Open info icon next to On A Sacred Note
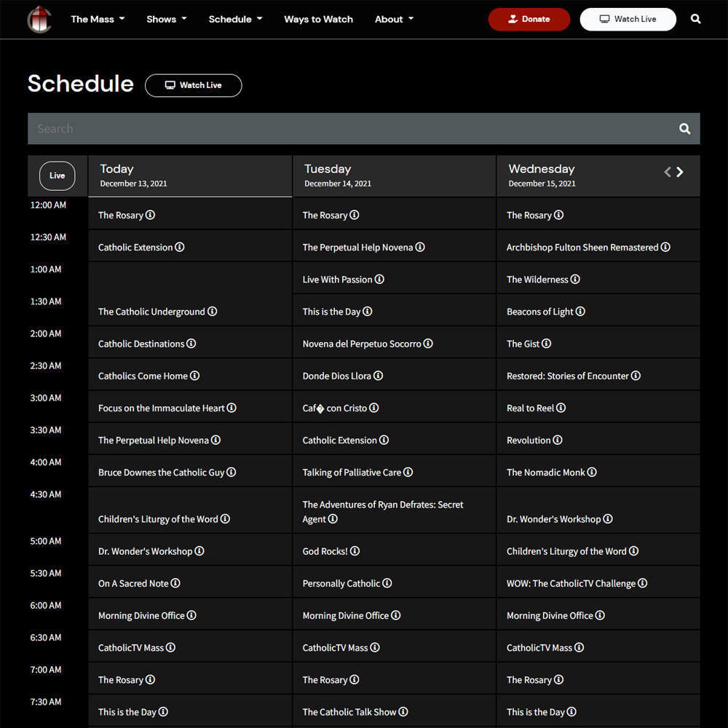This screenshot has width=728, height=728. coord(175,582)
